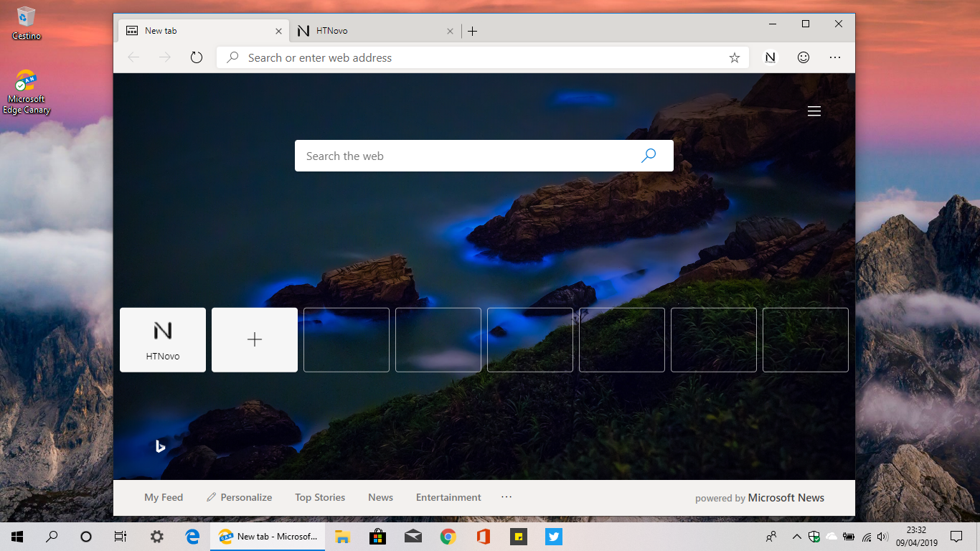
Task: Open the HTNovo profile avatar in toolbar
Action: point(769,57)
